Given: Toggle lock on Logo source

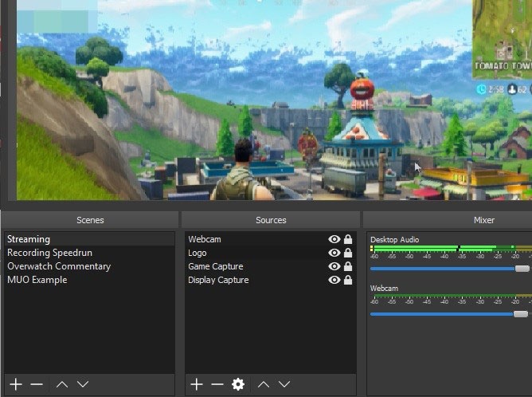Looking at the screenshot, I should (348, 253).
